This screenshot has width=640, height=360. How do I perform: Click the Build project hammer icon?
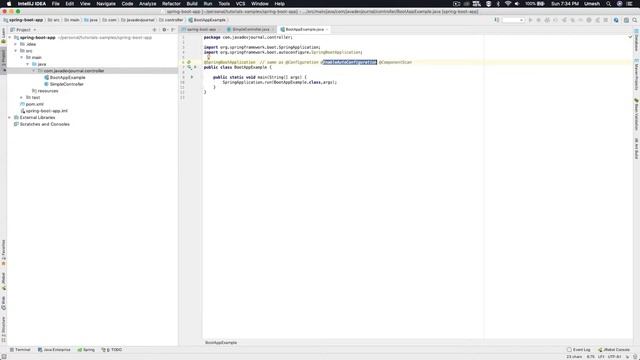click(497, 20)
